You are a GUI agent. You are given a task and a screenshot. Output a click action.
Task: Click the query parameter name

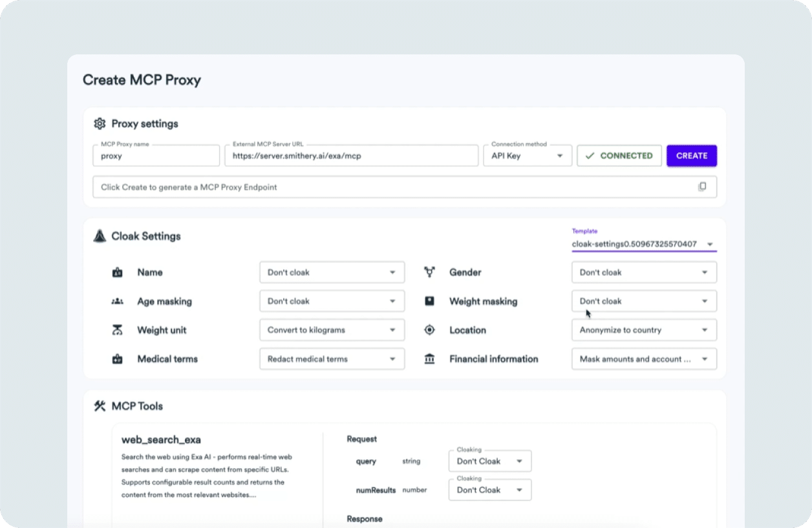click(x=366, y=461)
